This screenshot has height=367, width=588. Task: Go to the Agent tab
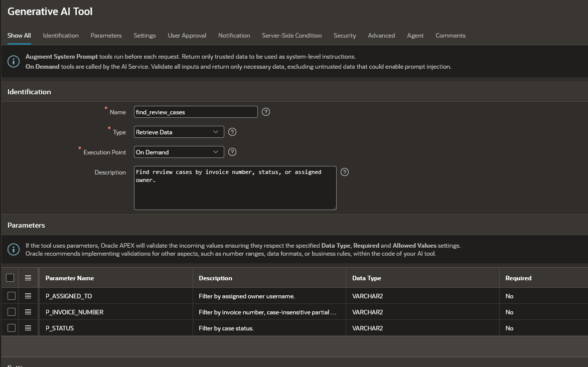point(415,35)
